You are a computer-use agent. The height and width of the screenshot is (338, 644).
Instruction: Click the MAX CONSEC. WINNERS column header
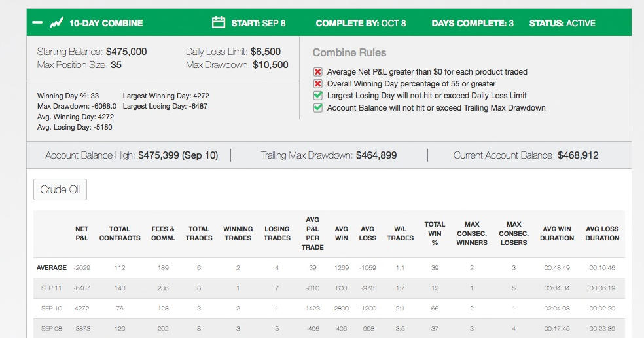[x=472, y=233]
